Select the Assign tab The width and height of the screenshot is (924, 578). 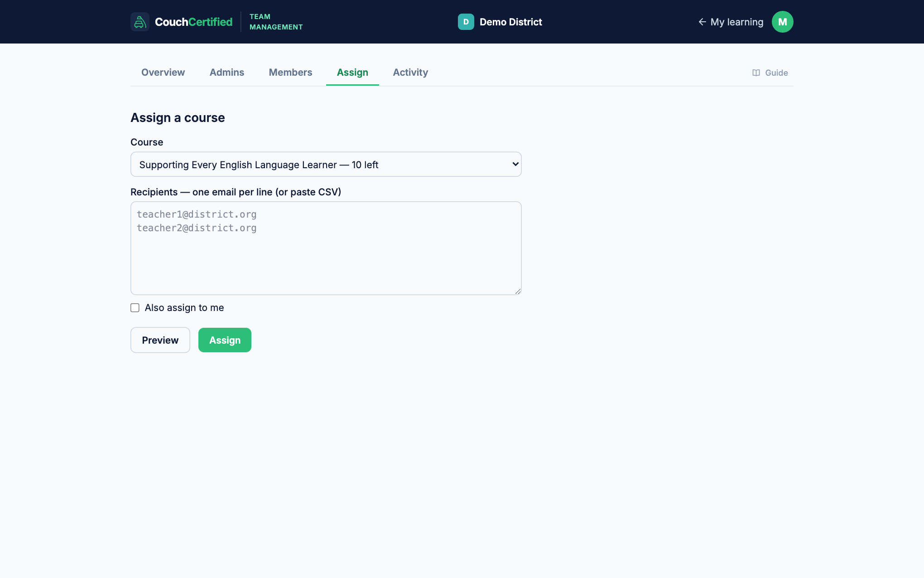352,73
